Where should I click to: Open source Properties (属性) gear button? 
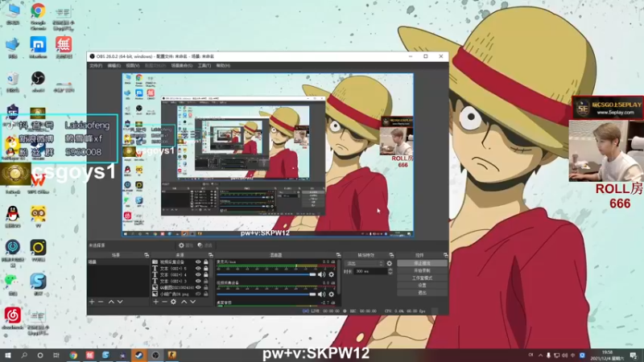185,245
